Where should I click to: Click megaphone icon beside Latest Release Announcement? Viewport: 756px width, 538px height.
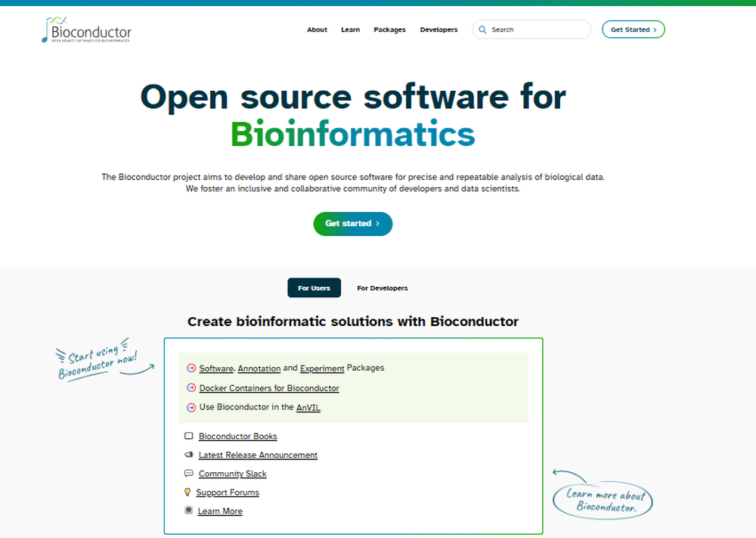pos(189,455)
